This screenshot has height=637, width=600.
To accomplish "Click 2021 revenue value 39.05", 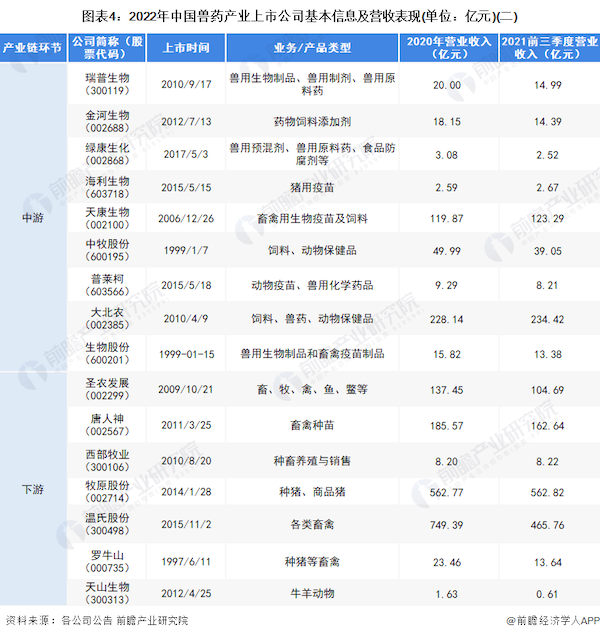I will pyautogui.click(x=548, y=251).
